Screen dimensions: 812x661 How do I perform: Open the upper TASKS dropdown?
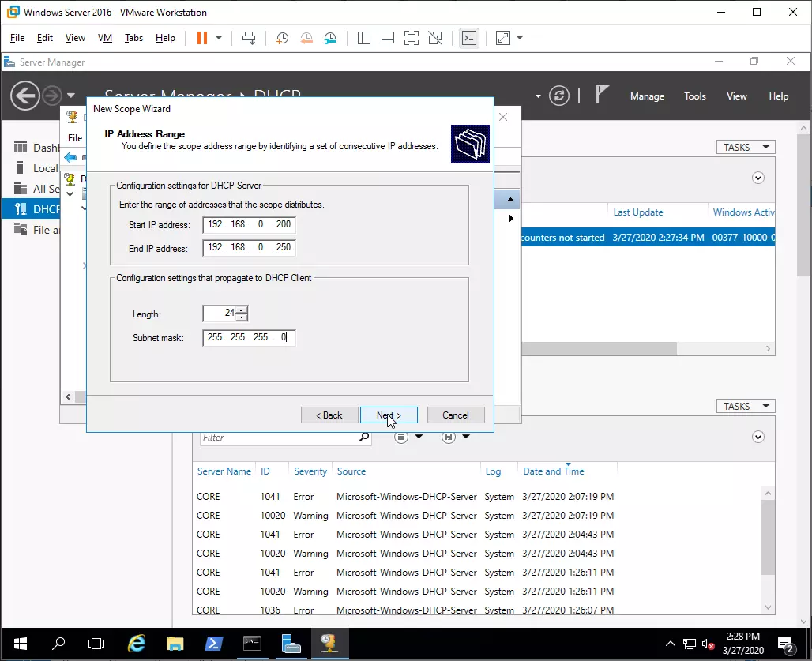pos(746,147)
